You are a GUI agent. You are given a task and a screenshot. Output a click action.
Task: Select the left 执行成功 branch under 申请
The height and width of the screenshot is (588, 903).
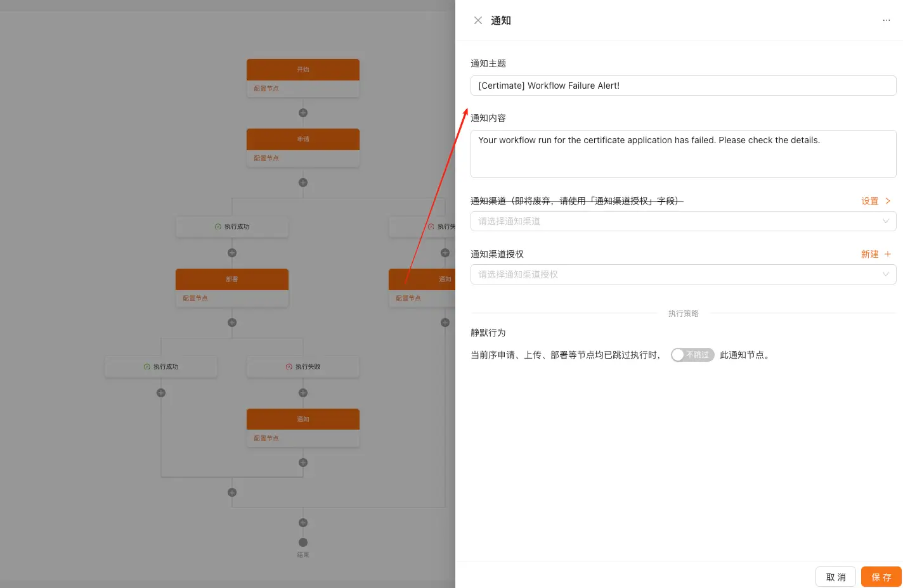(x=232, y=227)
